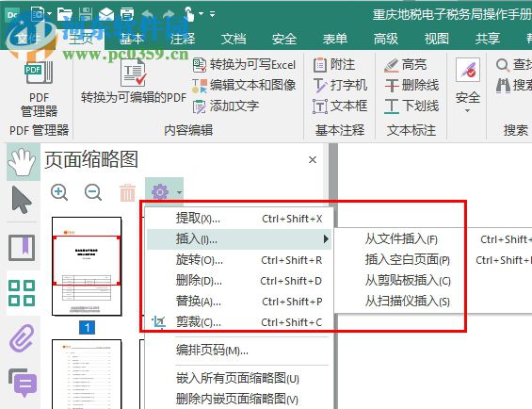The width and height of the screenshot is (532, 409).
Task: Open new document dropdown arrow
Action: [x=50, y=14]
